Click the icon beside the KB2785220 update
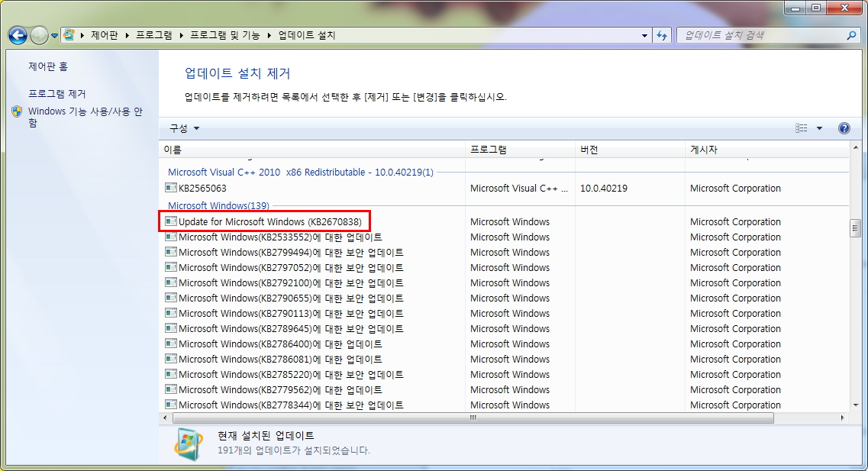This screenshot has width=868, height=471. coord(171,374)
